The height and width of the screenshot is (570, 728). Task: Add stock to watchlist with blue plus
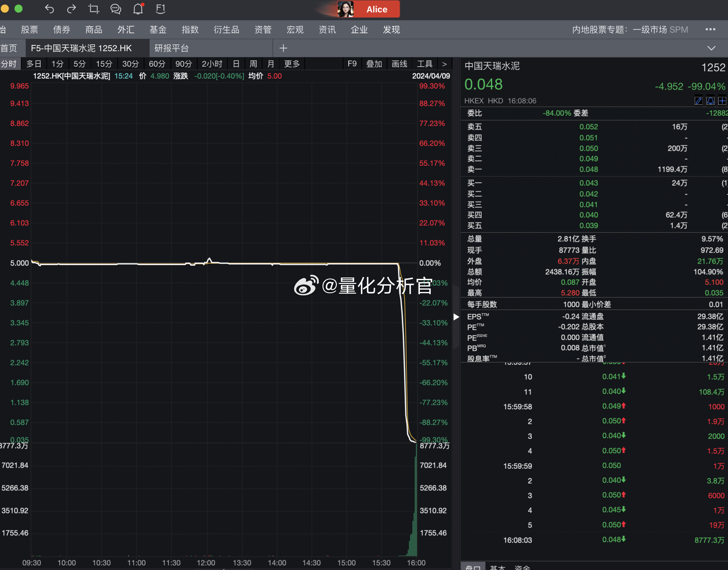(722, 101)
